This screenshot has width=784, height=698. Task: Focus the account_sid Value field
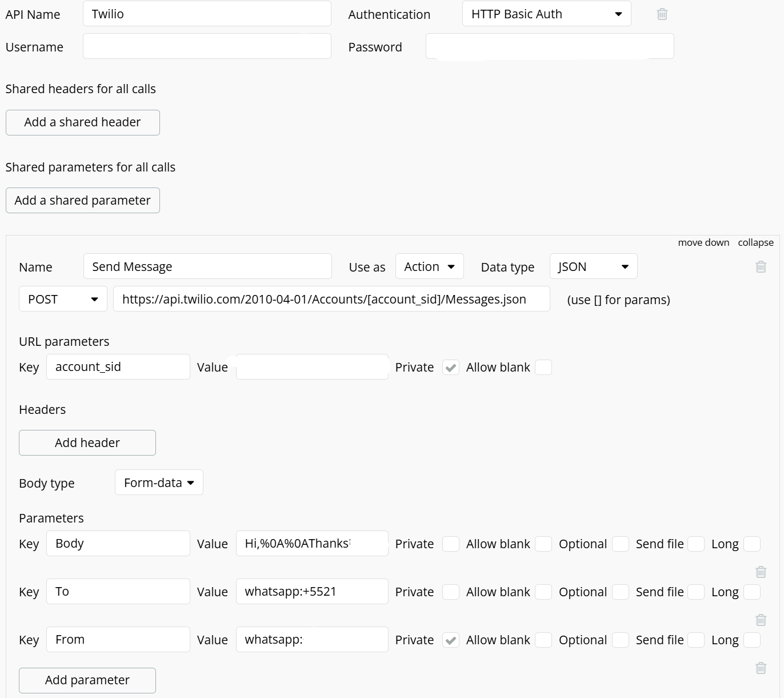(x=312, y=367)
